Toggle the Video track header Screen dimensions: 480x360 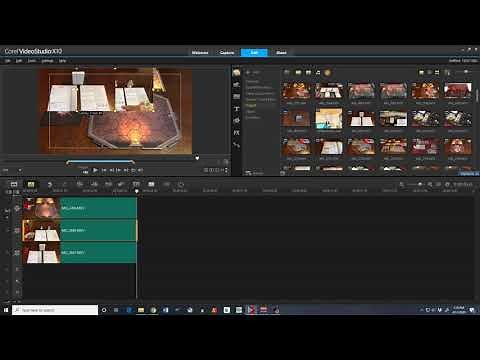pyautogui.click(x=17, y=209)
